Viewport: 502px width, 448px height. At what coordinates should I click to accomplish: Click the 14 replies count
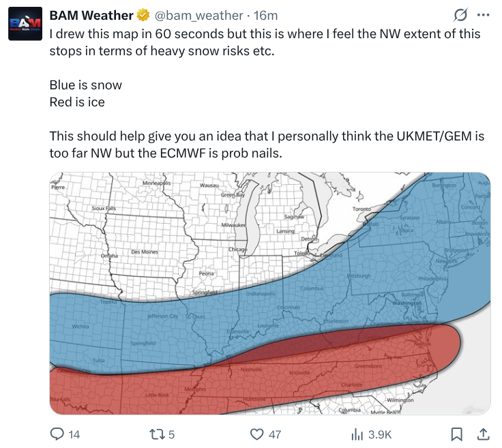pos(74,434)
